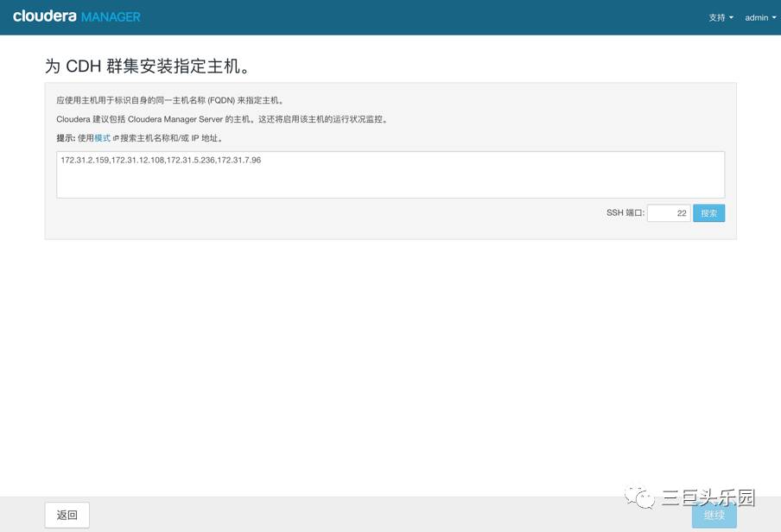781x532 pixels.
Task: Click the 返回 back button
Action: 67,515
